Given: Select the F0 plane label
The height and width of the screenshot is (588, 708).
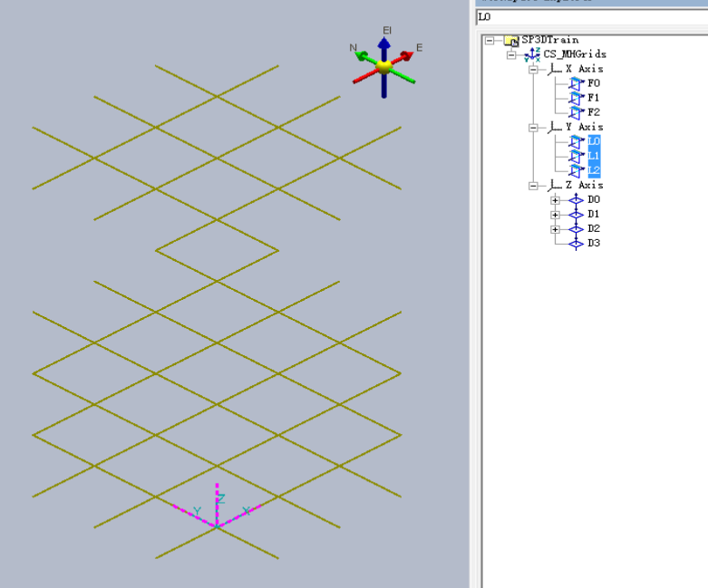Looking at the screenshot, I should 594,83.
